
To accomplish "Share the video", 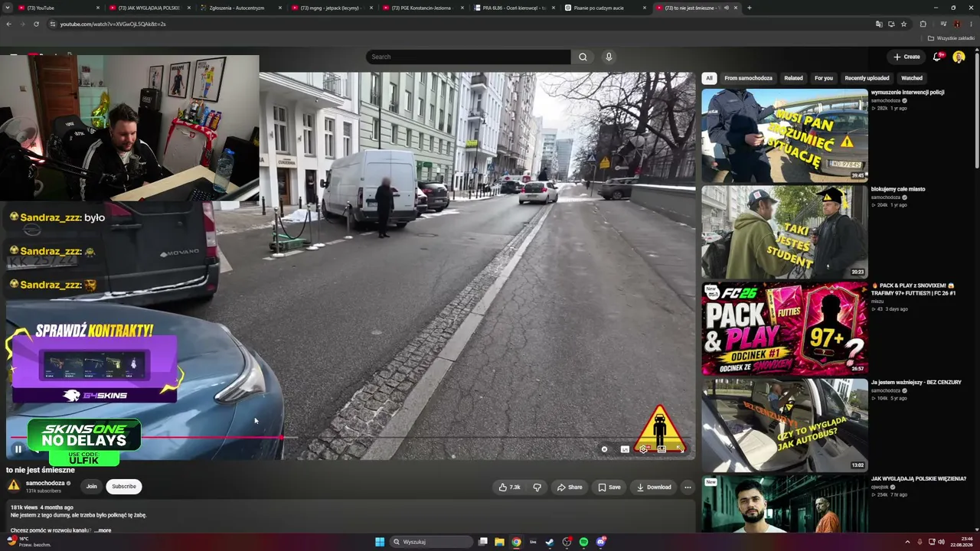I will click(570, 487).
